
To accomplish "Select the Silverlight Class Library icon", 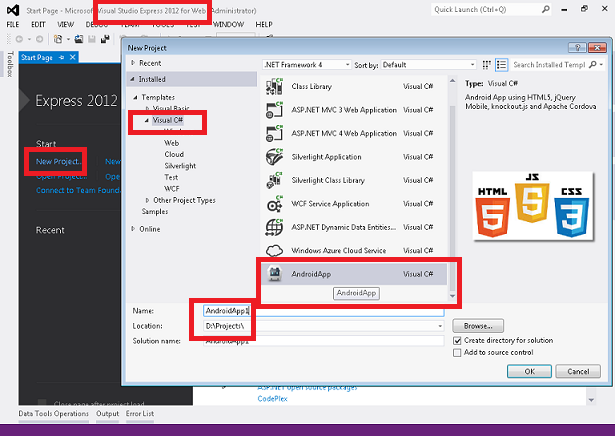I will coord(275,179).
